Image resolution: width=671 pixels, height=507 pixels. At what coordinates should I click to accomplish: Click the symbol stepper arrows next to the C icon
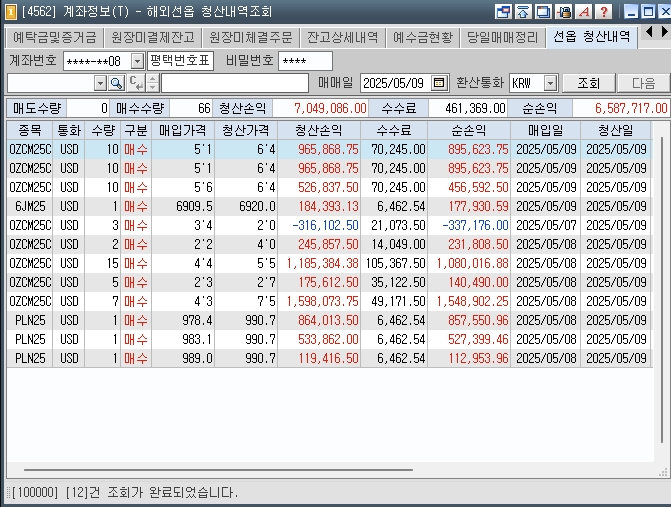[152, 83]
